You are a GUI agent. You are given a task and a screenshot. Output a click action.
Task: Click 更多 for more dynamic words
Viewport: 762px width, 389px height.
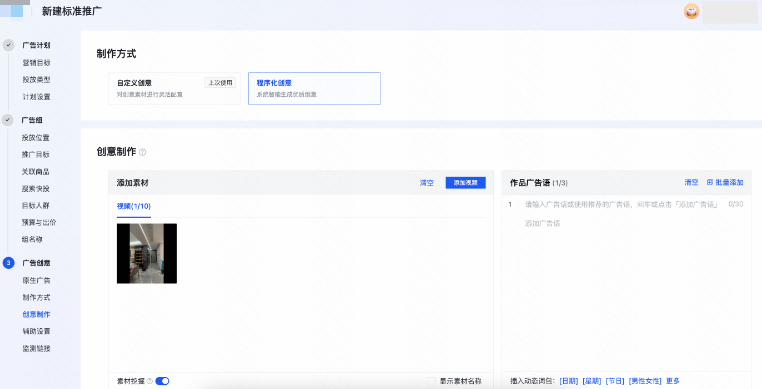coord(673,381)
